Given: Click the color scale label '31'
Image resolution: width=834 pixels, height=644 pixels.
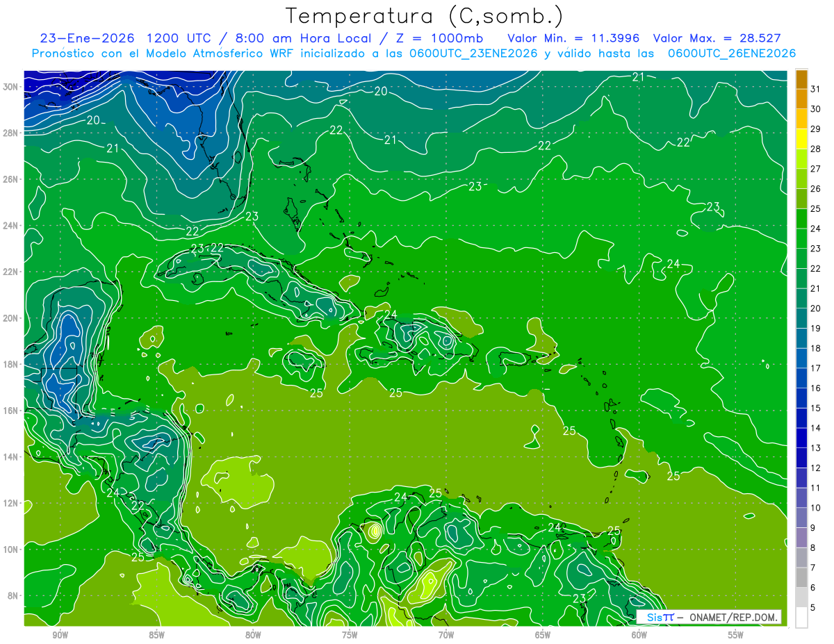Looking at the screenshot, I should [816, 88].
